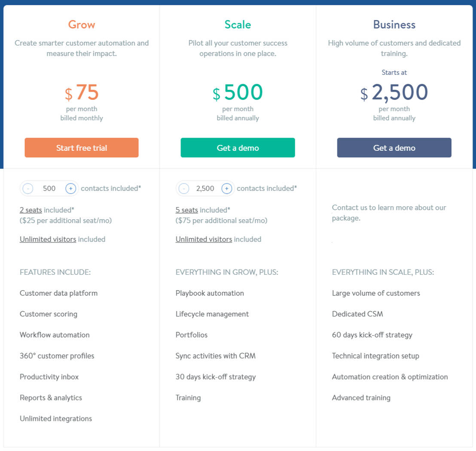Open the 5 seats included link under Scale
The height and width of the screenshot is (451, 476).
186,209
